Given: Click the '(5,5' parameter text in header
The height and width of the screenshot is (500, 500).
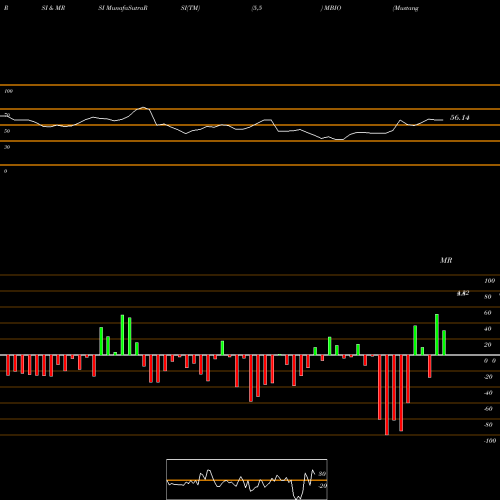Looking at the screenshot, I should coord(257,8).
